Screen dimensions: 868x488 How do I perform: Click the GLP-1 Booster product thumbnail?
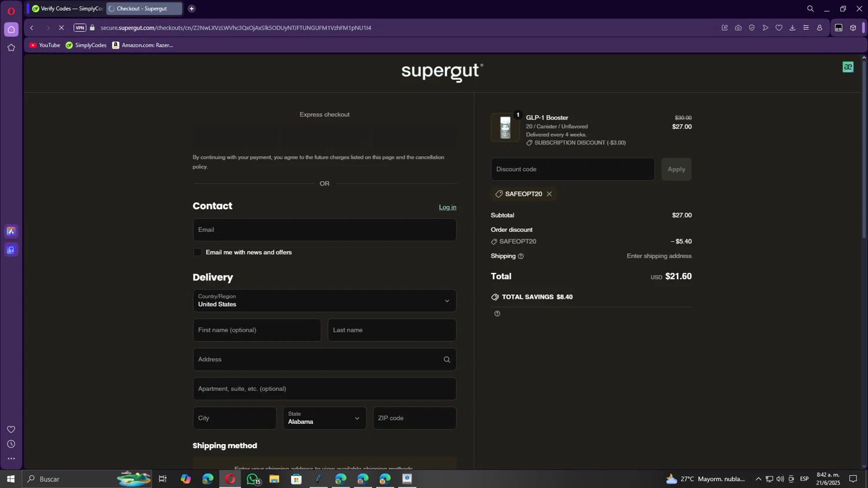[505, 127]
